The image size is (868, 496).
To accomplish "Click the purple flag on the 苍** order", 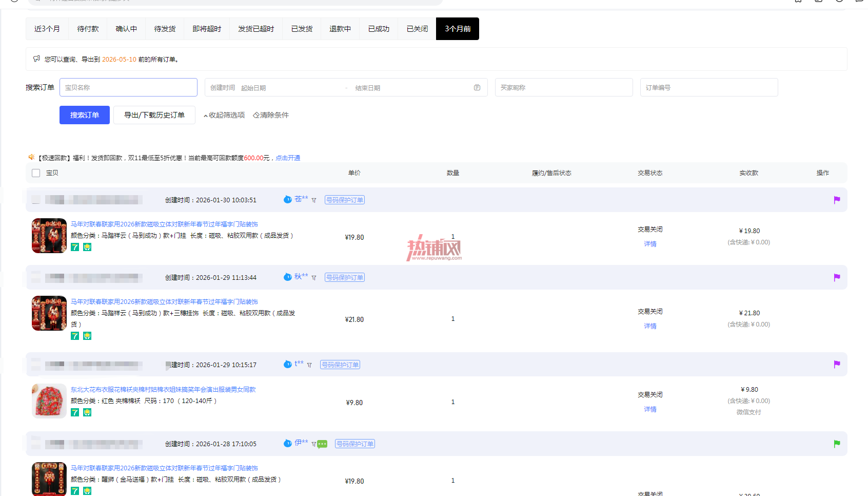I will point(837,200).
